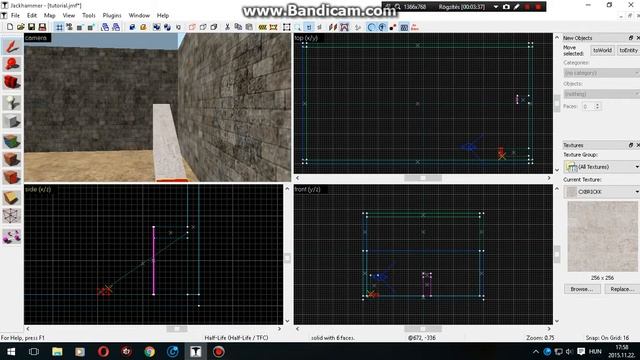Toggle the 2D grid display

[60, 27]
